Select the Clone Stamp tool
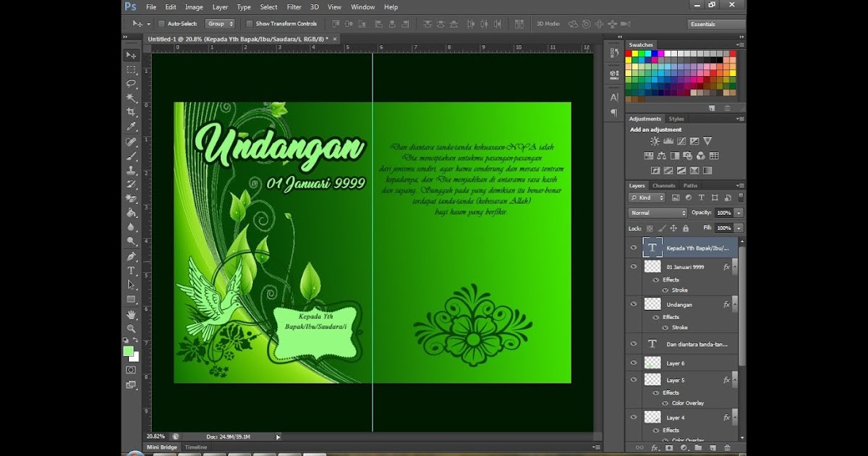 pyautogui.click(x=131, y=170)
